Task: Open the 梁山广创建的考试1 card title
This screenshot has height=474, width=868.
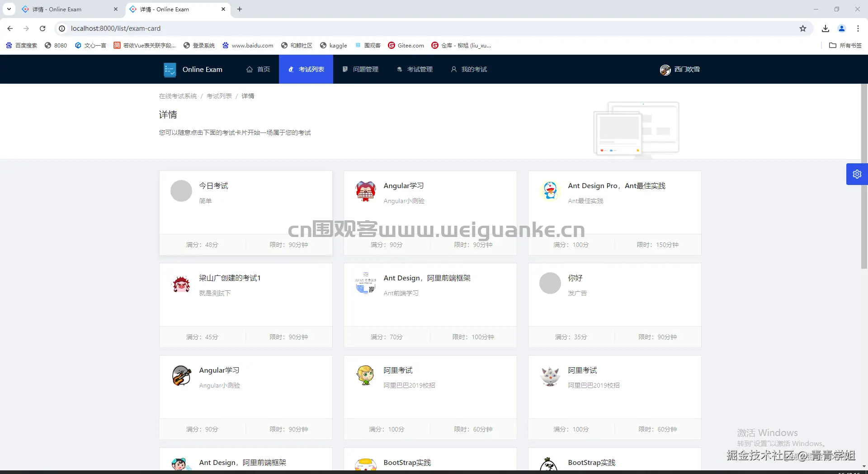Action: click(230, 278)
